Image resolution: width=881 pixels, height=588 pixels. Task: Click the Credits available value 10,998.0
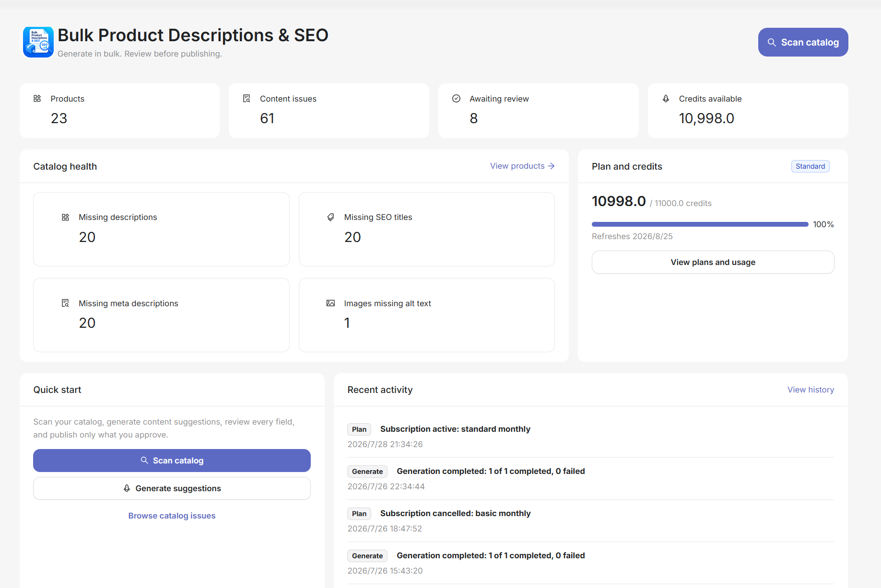click(x=706, y=118)
